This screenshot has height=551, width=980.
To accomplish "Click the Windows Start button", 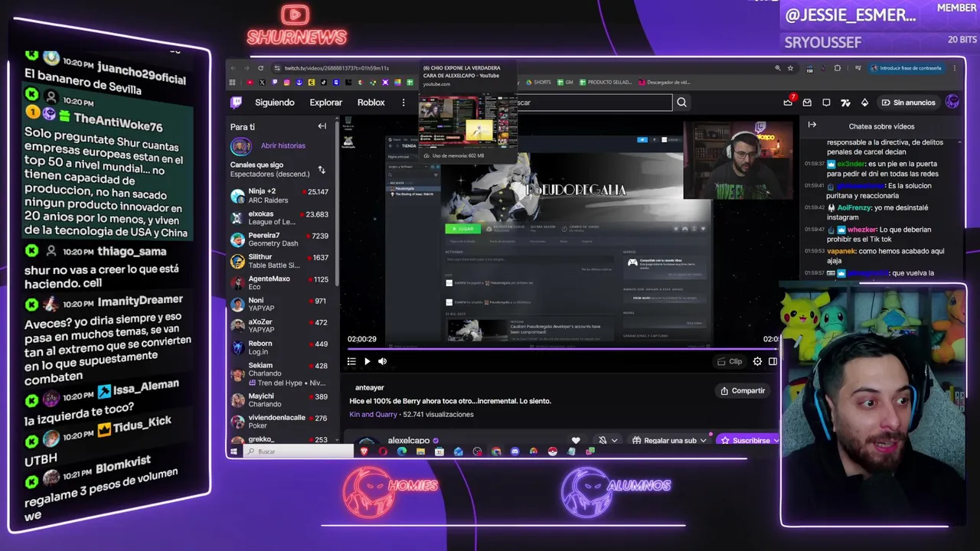I will pos(234,452).
